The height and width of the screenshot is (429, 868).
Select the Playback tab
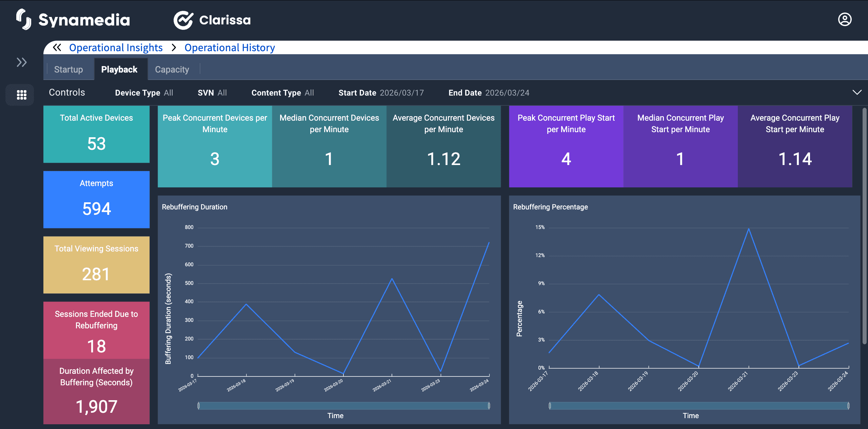[x=119, y=69]
